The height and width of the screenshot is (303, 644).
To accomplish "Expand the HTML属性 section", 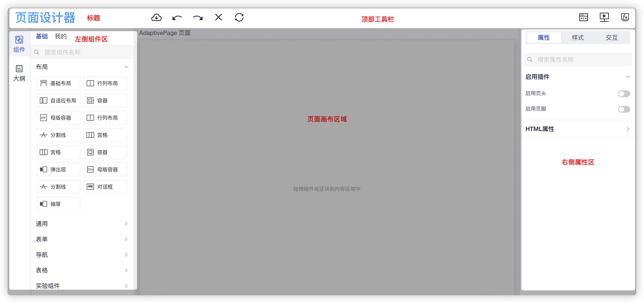I will click(577, 129).
